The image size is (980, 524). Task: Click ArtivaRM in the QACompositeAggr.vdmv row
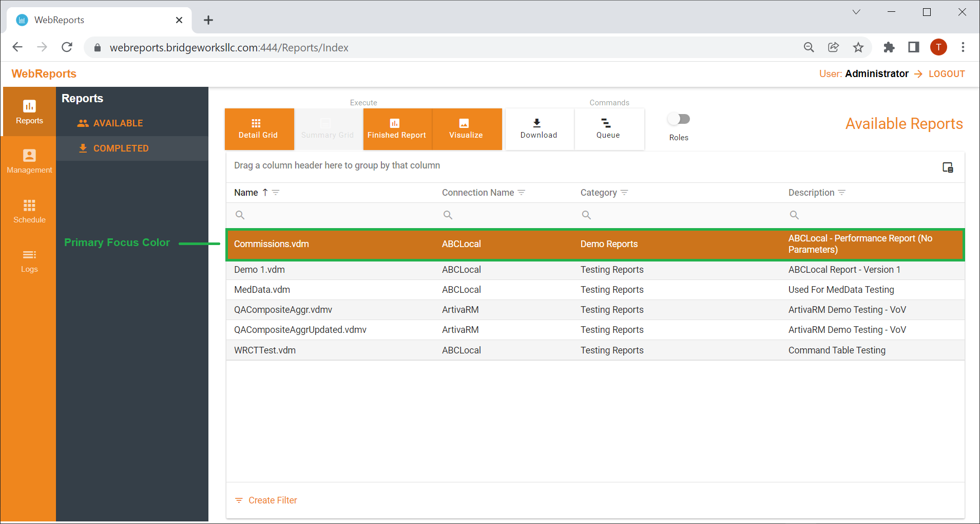[460, 310]
